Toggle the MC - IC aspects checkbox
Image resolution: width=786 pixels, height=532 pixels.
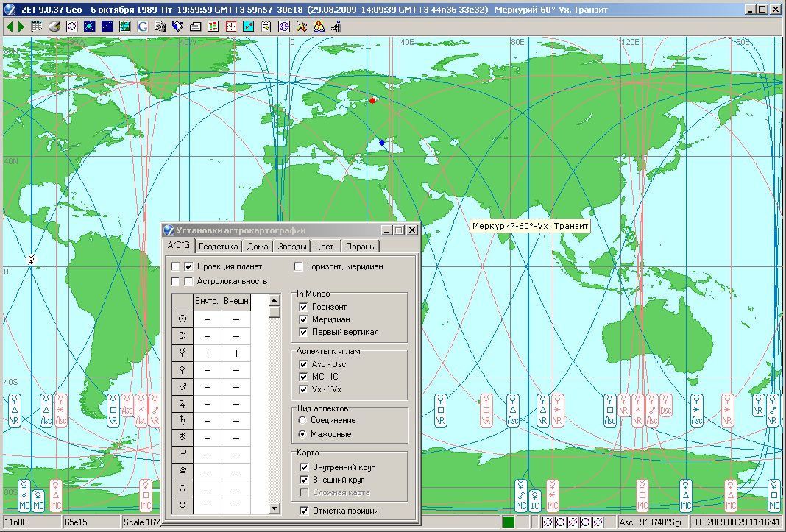pyautogui.click(x=302, y=377)
